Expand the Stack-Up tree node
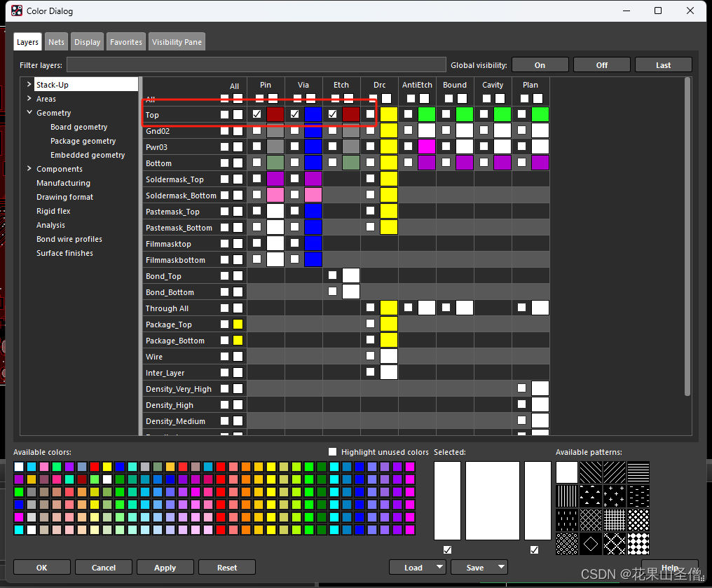Image resolution: width=712 pixels, height=588 pixels. (29, 85)
